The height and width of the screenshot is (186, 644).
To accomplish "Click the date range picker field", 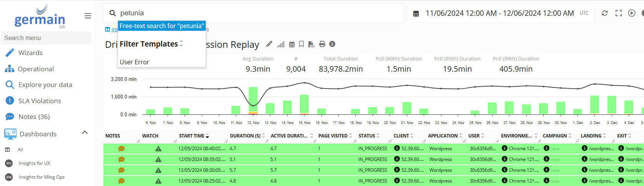I will pos(499,13).
